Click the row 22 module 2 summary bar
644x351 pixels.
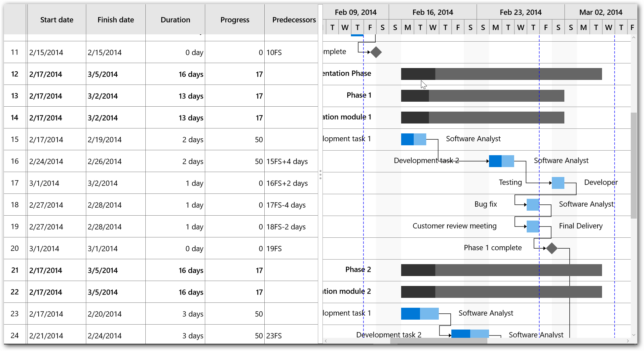501,292
